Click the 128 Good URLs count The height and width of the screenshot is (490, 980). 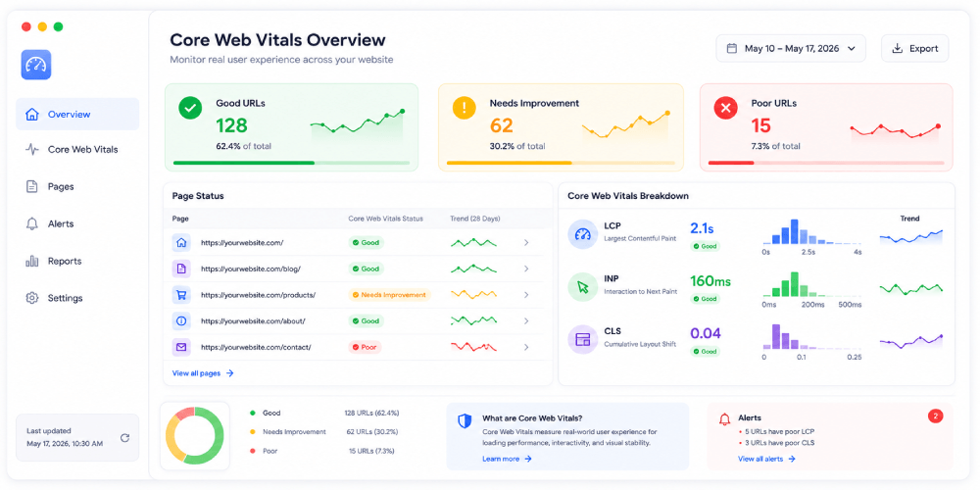point(232,125)
